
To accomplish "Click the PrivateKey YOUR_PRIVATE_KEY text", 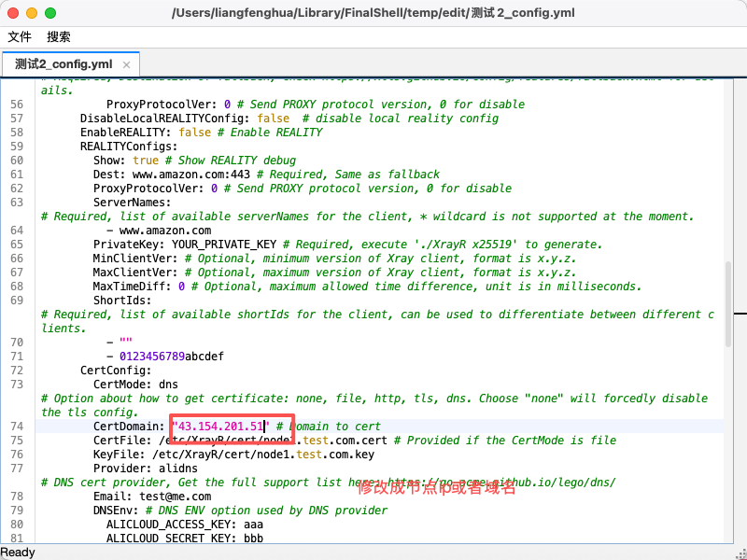I will 224,245.
